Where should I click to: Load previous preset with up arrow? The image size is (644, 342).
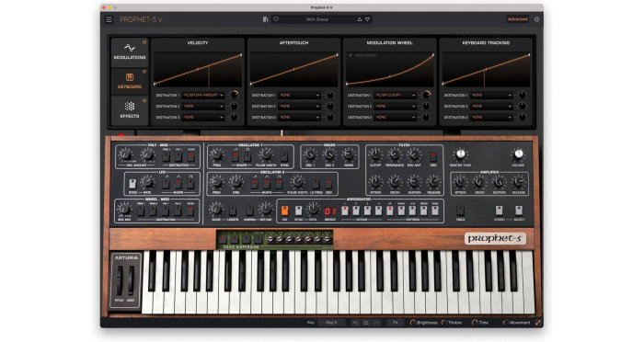[x=360, y=19]
